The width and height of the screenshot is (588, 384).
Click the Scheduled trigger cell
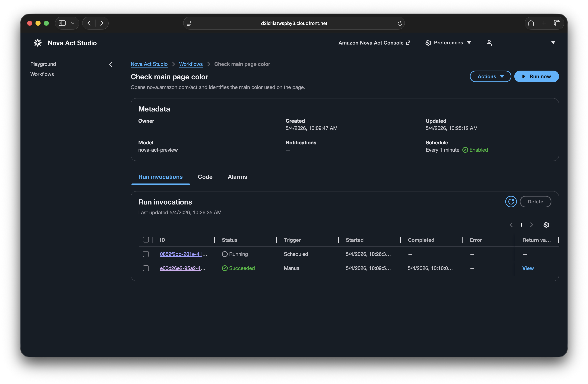click(x=296, y=254)
